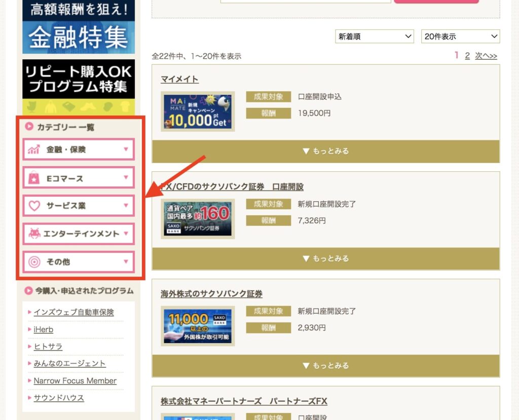Open the サウンドハウス link
Image resolution: width=519 pixels, height=420 pixels.
coord(59,398)
